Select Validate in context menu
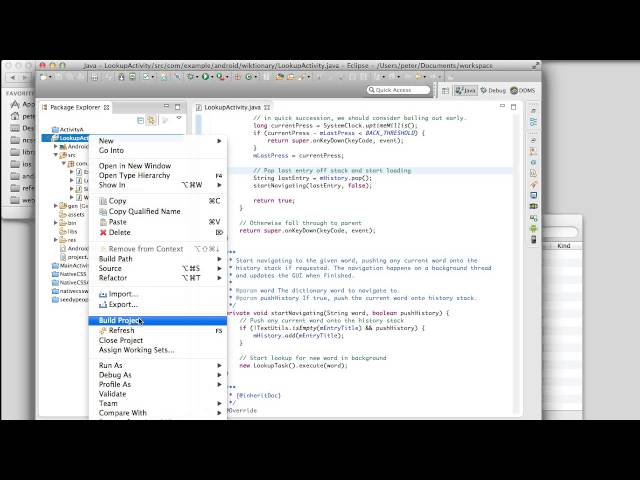Image resolution: width=640 pixels, height=480 pixels. tap(158, 394)
